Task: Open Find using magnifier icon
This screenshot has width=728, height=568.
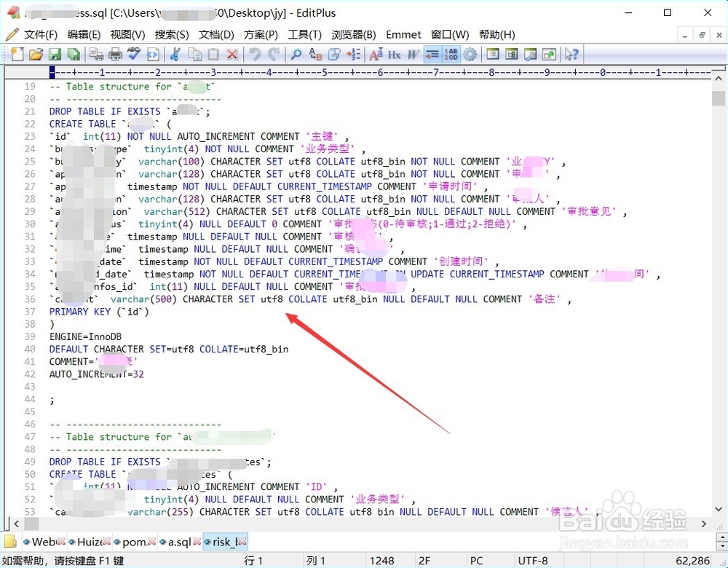Action: (296, 55)
